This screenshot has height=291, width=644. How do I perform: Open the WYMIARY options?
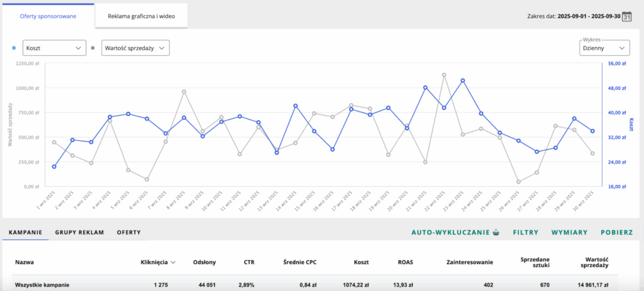569,233
